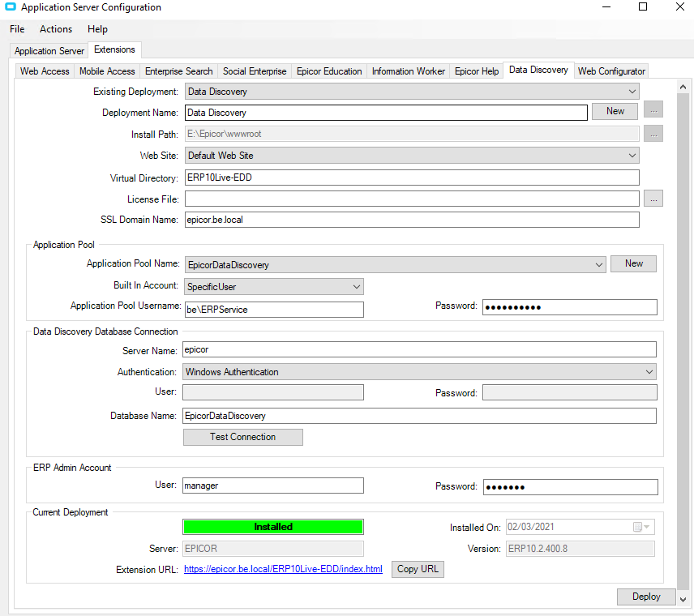Switch to the Web Access tab
694x616 pixels.
[45, 71]
